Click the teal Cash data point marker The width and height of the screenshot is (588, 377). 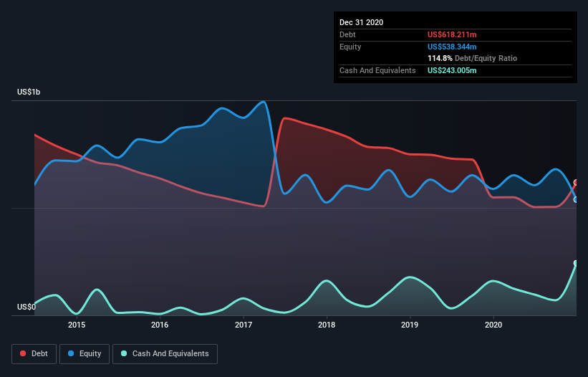[576, 263]
